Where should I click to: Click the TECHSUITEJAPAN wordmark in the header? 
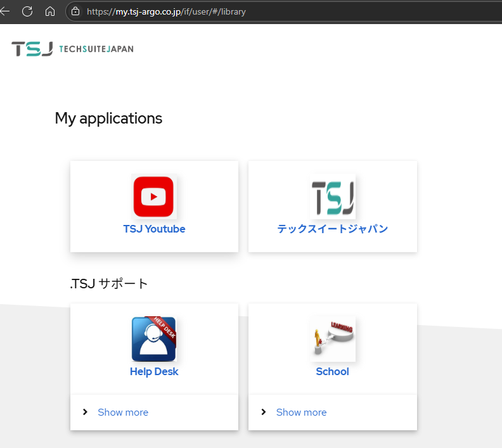coord(96,49)
